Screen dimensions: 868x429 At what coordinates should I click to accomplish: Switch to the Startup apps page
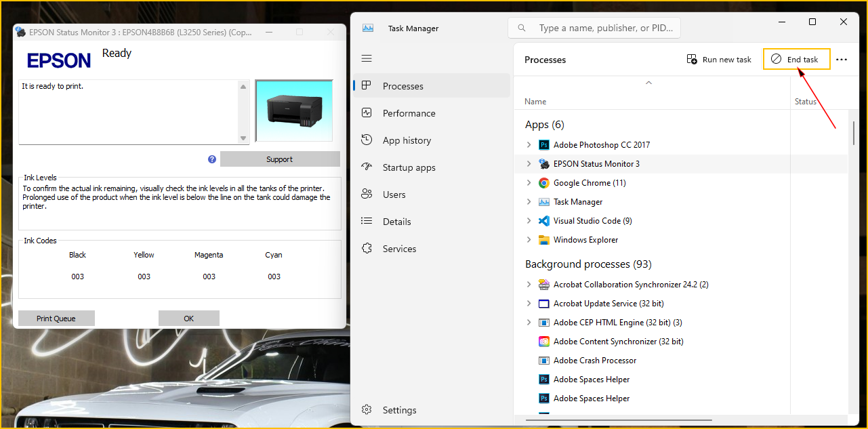point(409,167)
